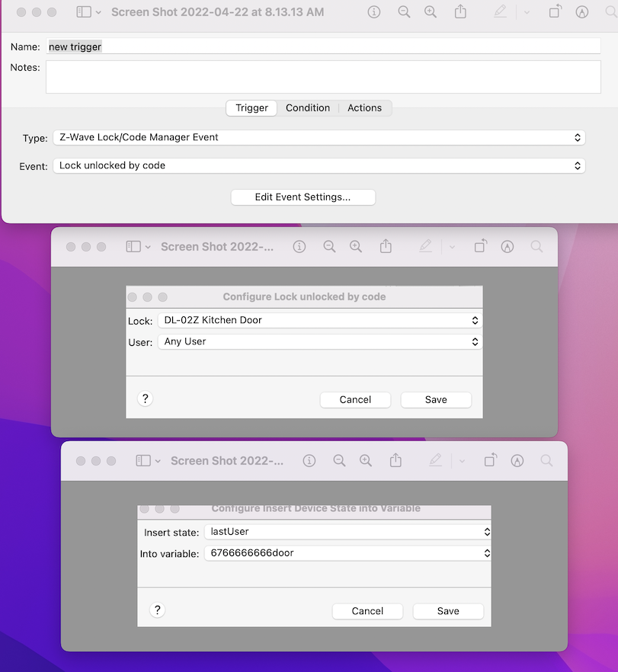Viewport: 618px width, 672px height.
Task: Open sidebar view menu in top window
Action: (84, 12)
